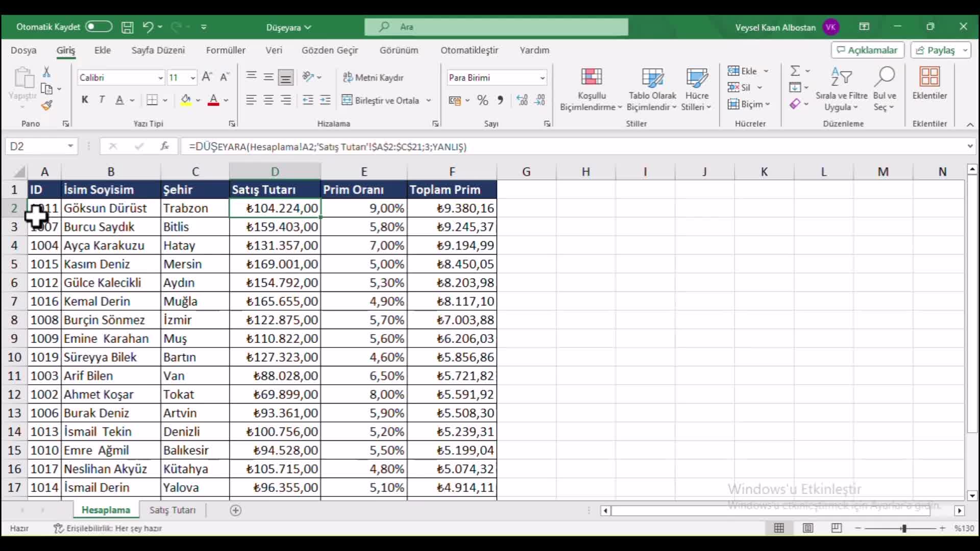
Task: Expand the Para Birimi number format dropdown
Action: (542, 78)
